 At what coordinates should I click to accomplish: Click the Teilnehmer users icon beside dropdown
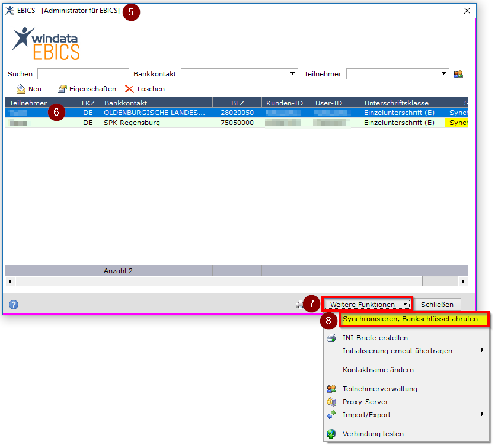[x=458, y=74]
